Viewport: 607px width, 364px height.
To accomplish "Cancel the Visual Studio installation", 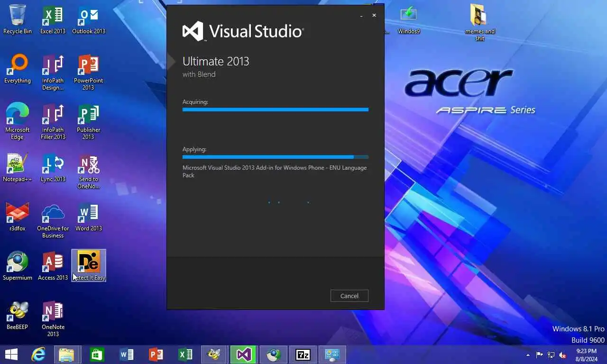I will coord(349,296).
